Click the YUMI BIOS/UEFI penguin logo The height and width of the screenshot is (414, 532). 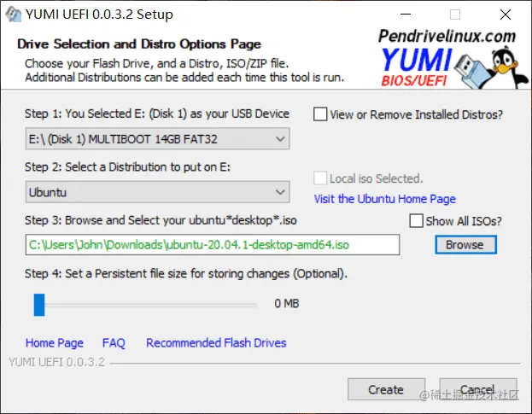pyautogui.click(x=453, y=58)
